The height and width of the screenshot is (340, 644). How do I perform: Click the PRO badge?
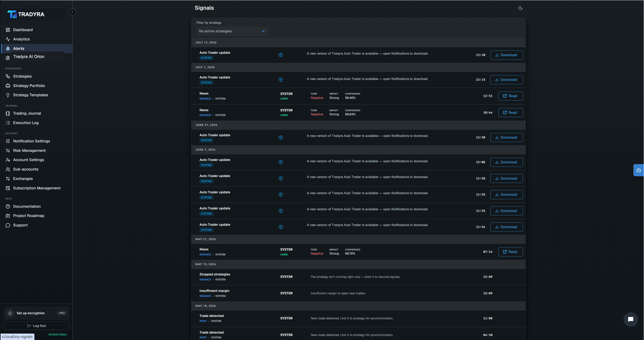pyautogui.click(x=62, y=313)
